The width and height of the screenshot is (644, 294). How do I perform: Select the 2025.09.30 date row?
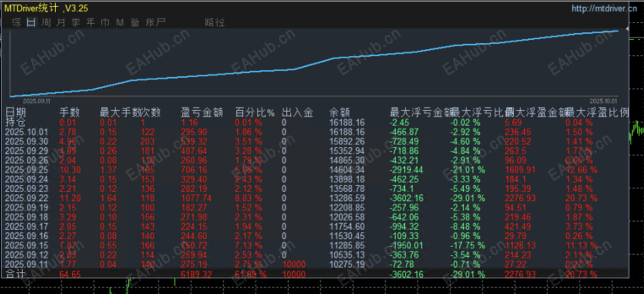tap(26, 142)
